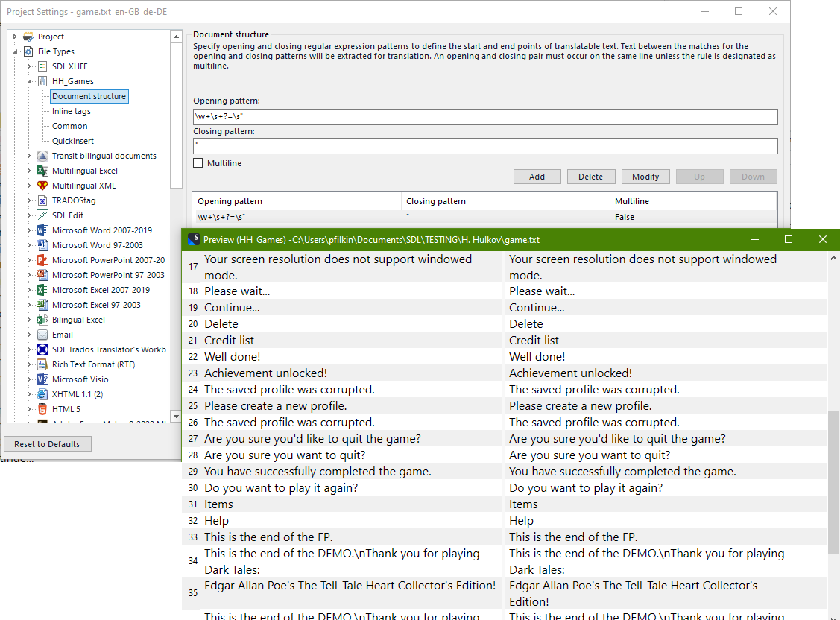Click the Preview window's application icon

(x=194, y=239)
